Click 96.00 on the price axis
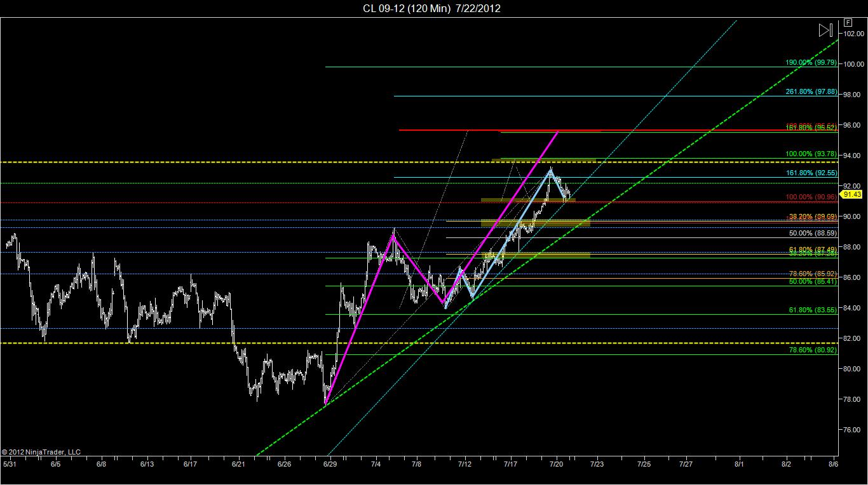This screenshot has height=485, width=868. pos(853,125)
